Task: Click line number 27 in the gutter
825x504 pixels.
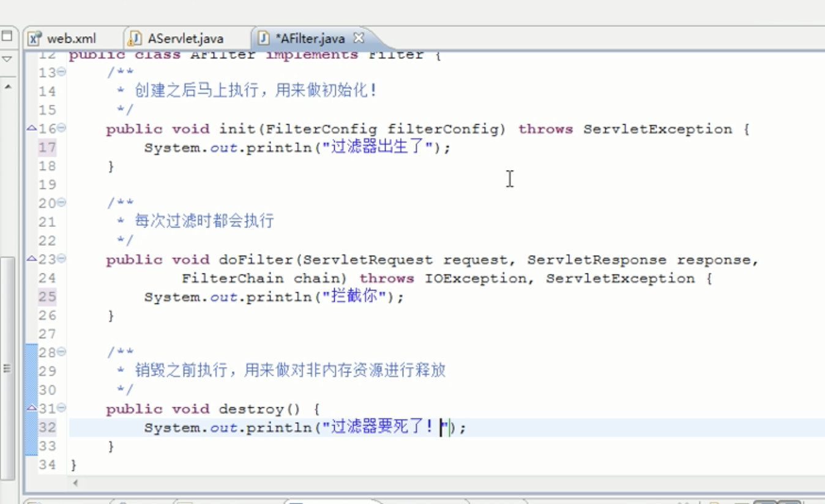Action: point(47,334)
